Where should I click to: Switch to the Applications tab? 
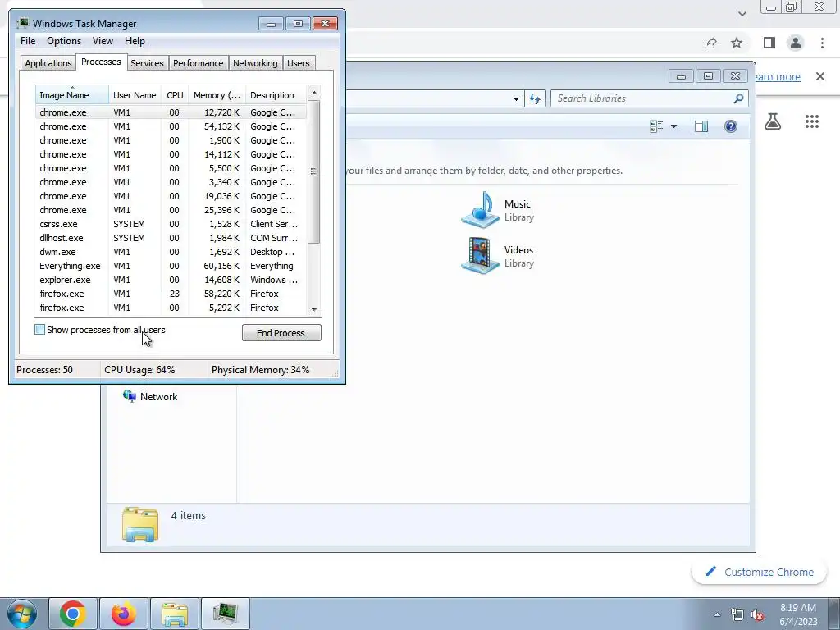[48, 63]
